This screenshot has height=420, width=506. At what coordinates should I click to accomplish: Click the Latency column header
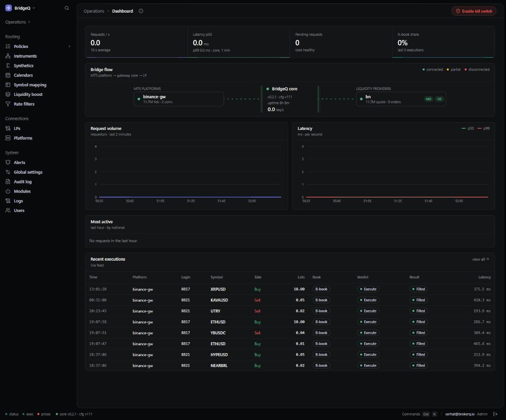tap(485, 277)
